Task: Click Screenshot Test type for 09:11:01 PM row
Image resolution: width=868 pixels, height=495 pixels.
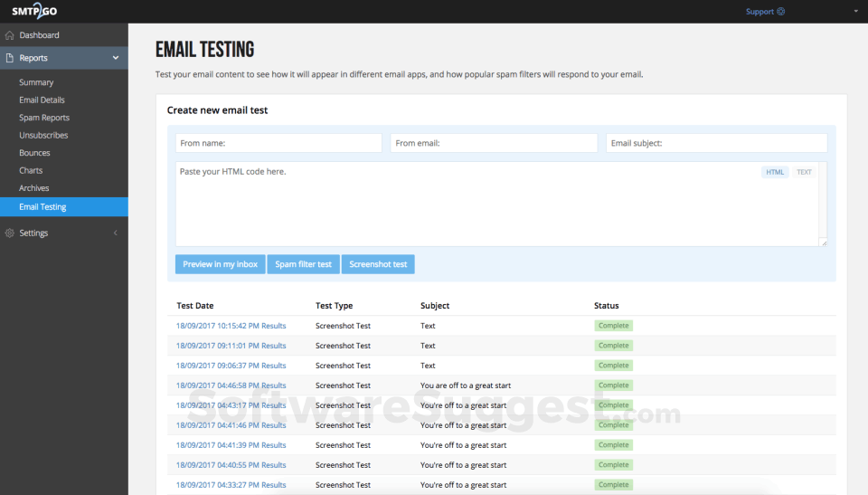Action: click(343, 346)
